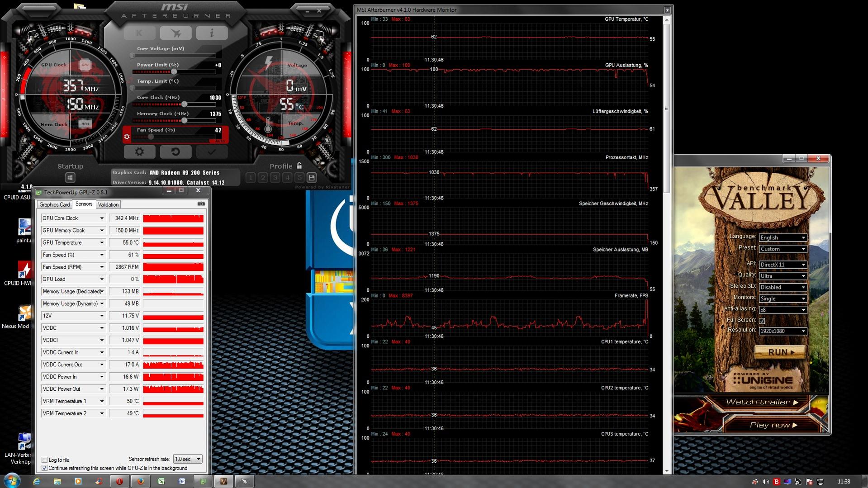Apply Afterburner settings with checkmark button

[212, 152]
